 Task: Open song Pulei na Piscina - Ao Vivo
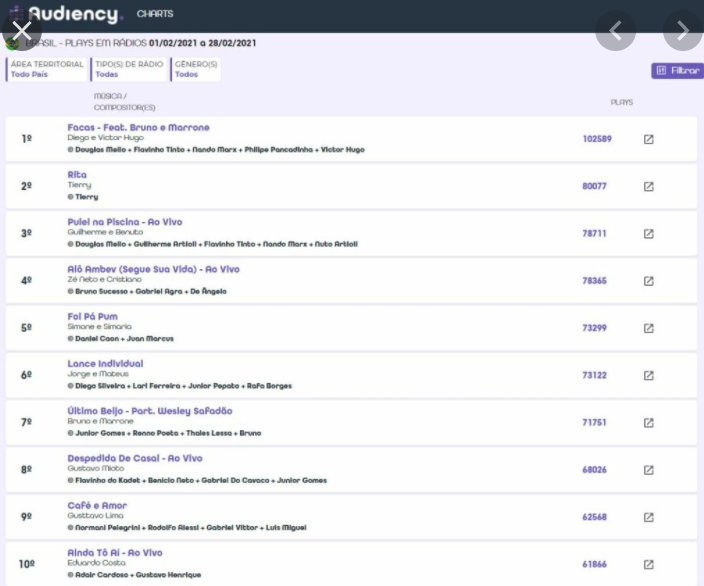[125, 222]
